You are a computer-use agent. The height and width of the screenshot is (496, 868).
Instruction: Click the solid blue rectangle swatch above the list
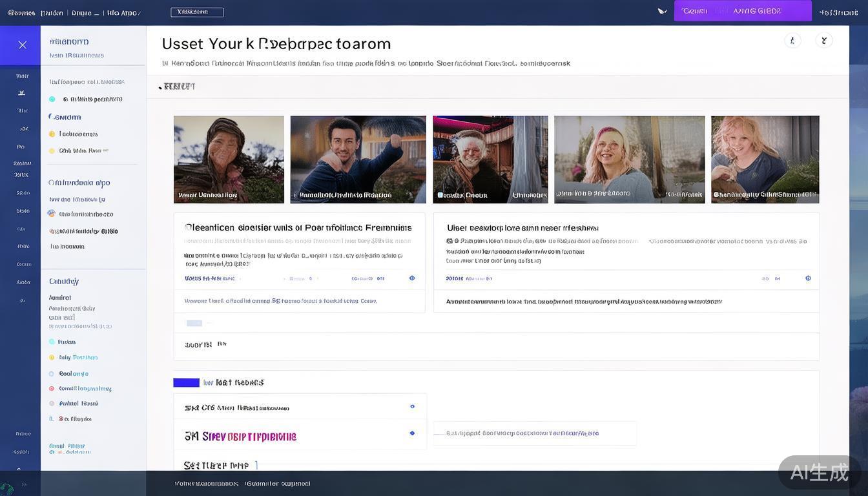click(x=186, y=383)
